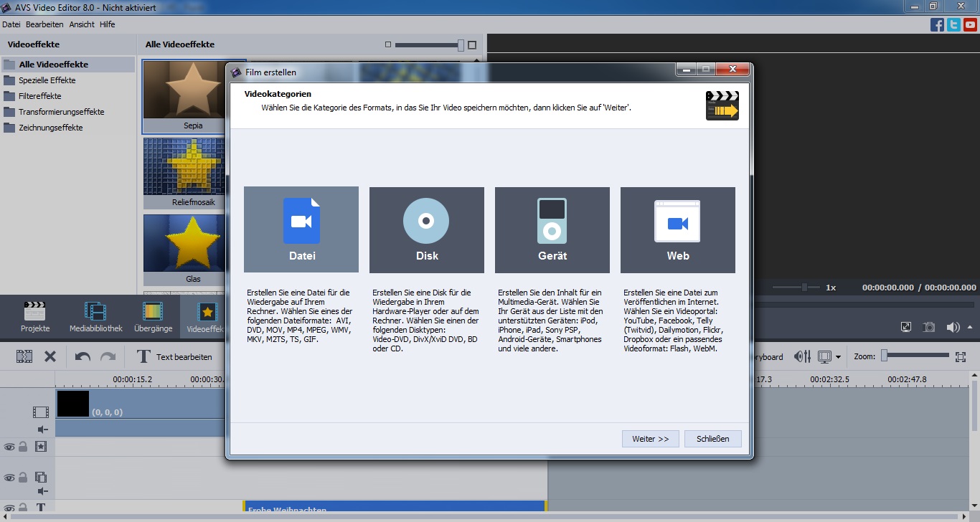Switch preview to fullscreen mode icon
980x522 pixels.
pyautogui.click(x=906, y=327)
